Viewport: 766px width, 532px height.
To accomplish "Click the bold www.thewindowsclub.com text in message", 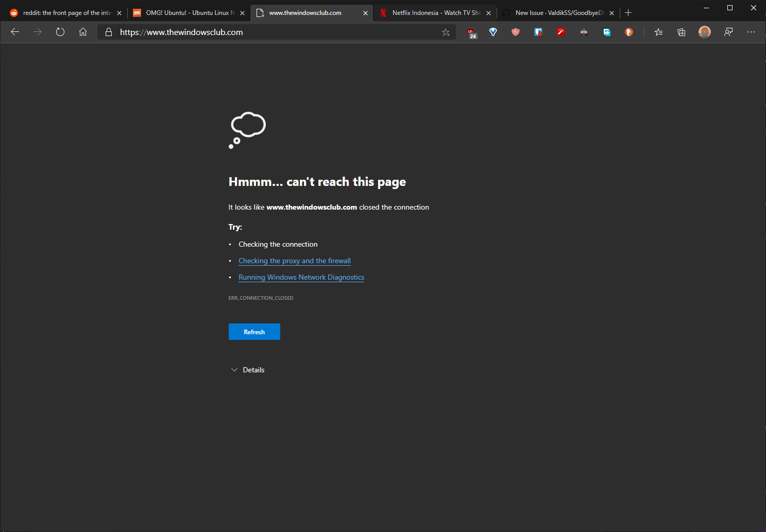I will click(312, 207).
